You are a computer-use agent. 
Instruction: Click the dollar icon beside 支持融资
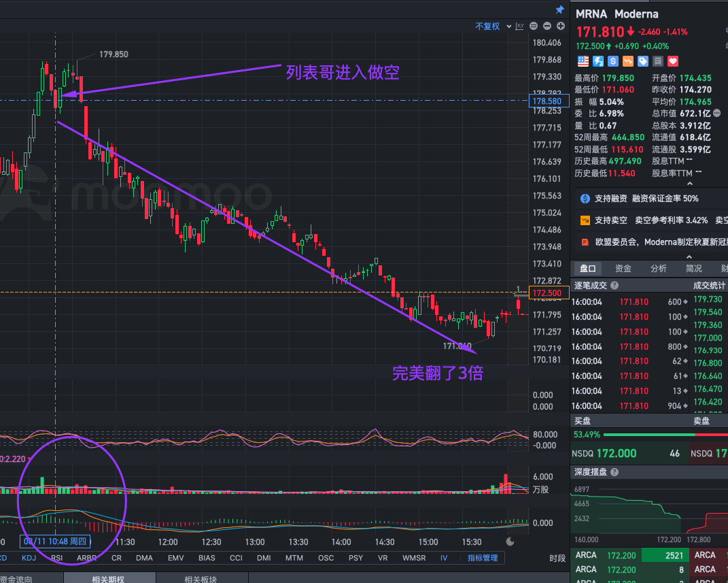(585, 199)
